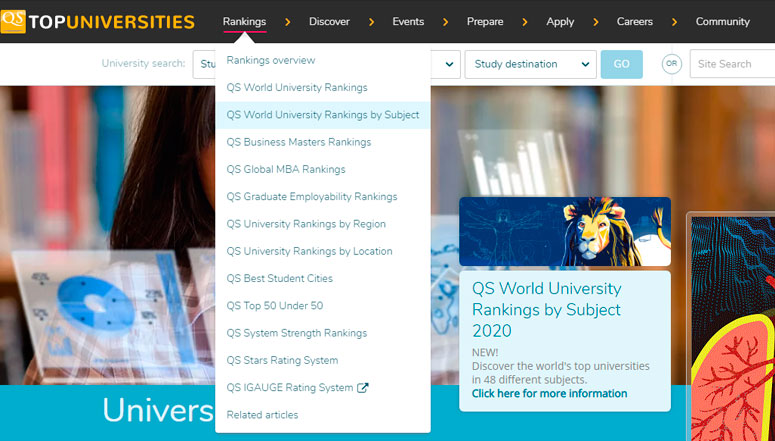
Task: Click the QS TopUniversities logo
Action: [x=97, y=22]
